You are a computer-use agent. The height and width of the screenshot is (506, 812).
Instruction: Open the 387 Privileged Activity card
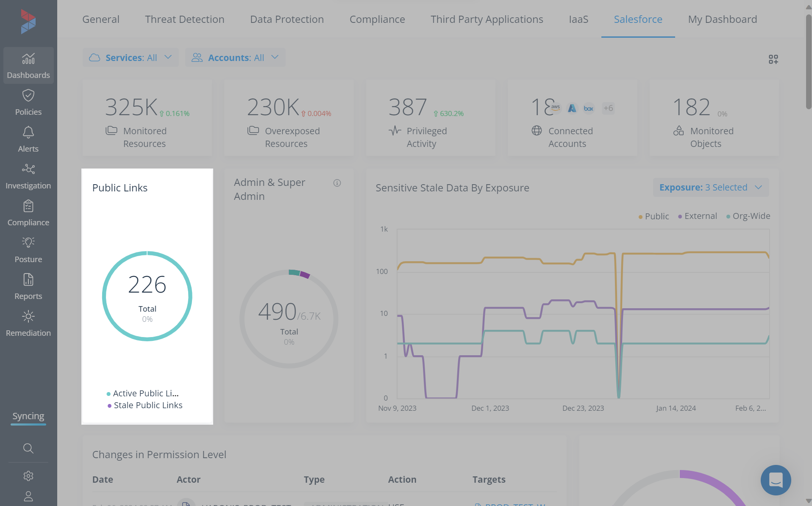[x=431, y=118]
